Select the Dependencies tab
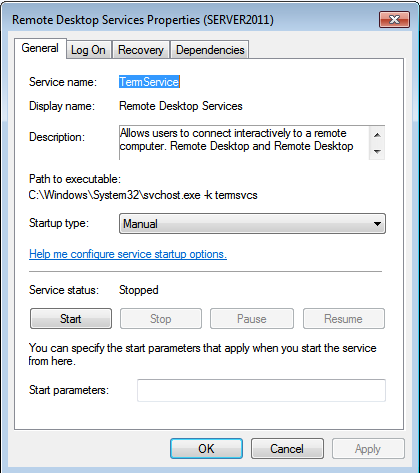 click(210, 50)
